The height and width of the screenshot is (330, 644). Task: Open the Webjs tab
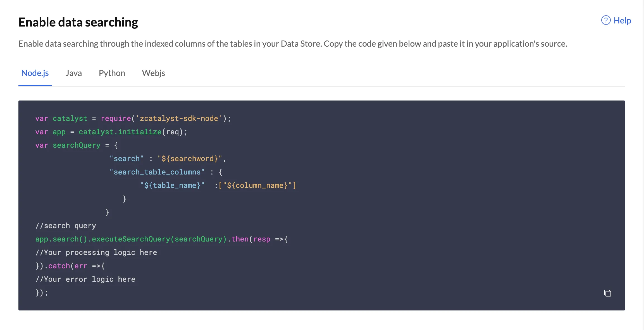153,73
